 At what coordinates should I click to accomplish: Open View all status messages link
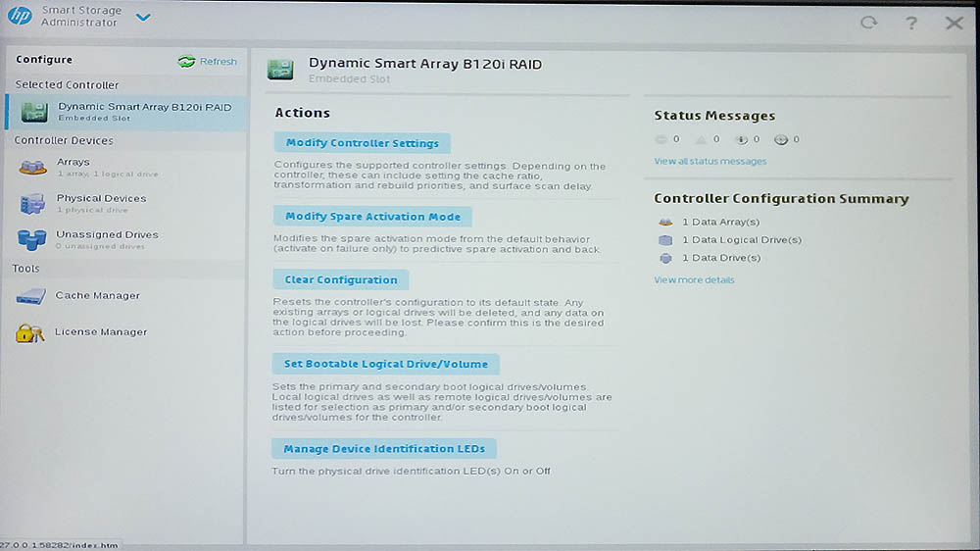pos(710,162)
